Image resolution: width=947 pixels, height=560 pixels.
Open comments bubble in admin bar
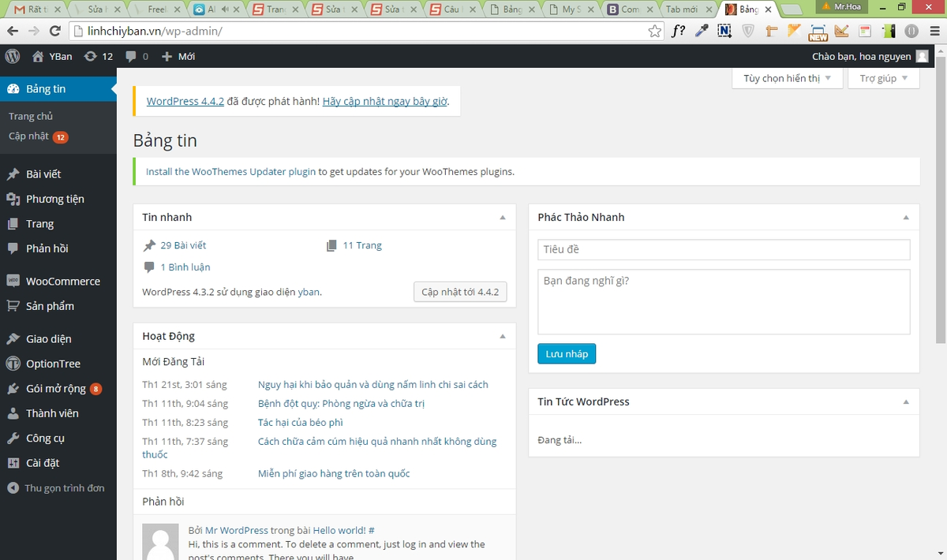click(137, 56)
